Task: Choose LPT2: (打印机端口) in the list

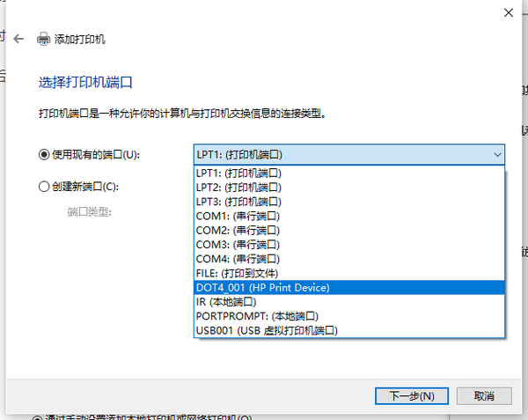Action: pyautogui.click(x=349, y=188)
